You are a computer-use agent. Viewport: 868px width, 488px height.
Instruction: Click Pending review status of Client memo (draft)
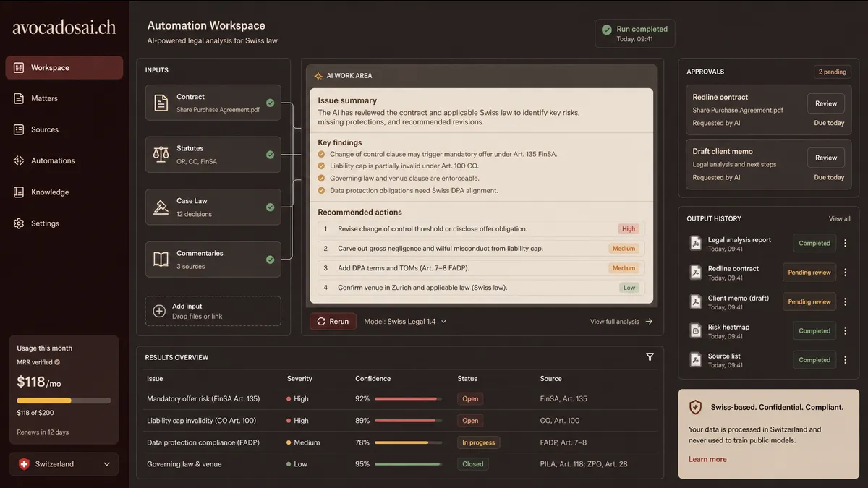(x=809, y=301)
